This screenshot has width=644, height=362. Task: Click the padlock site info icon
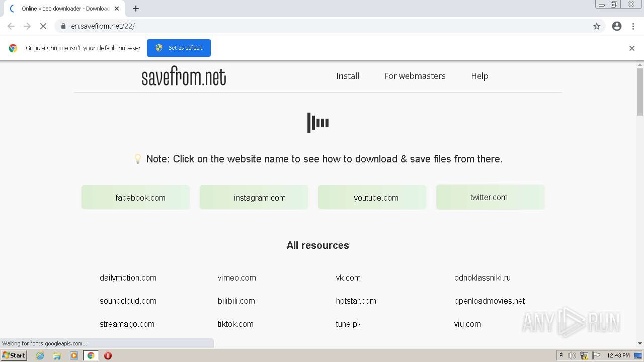click(63, 26)
